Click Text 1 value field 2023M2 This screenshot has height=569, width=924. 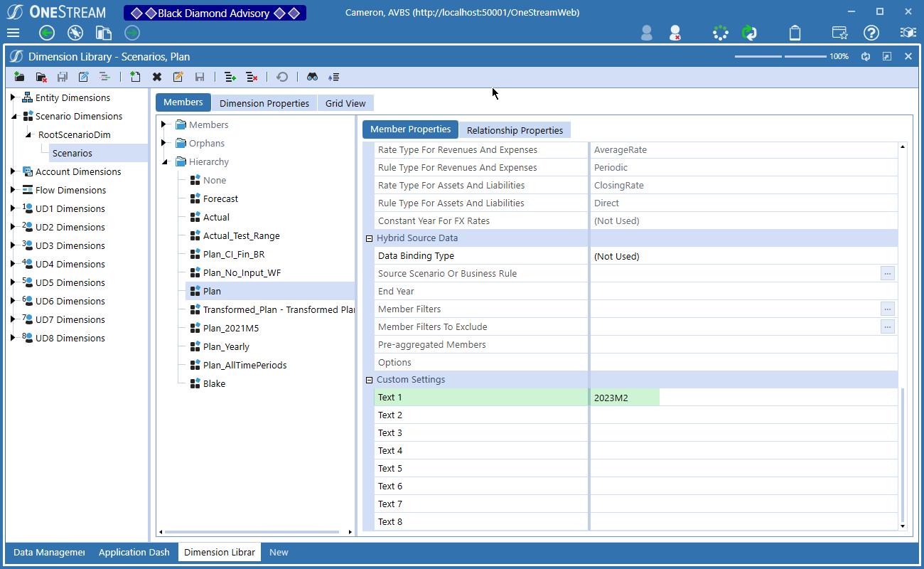tap(743, 398)
